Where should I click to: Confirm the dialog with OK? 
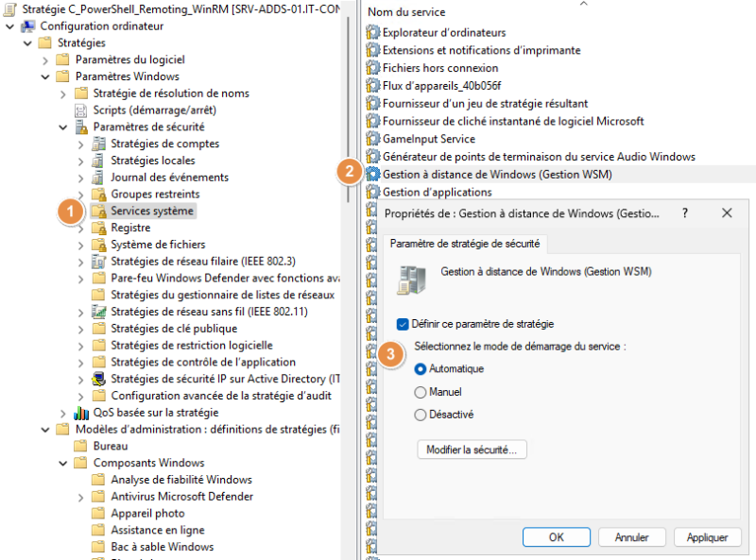coord(557,537)
